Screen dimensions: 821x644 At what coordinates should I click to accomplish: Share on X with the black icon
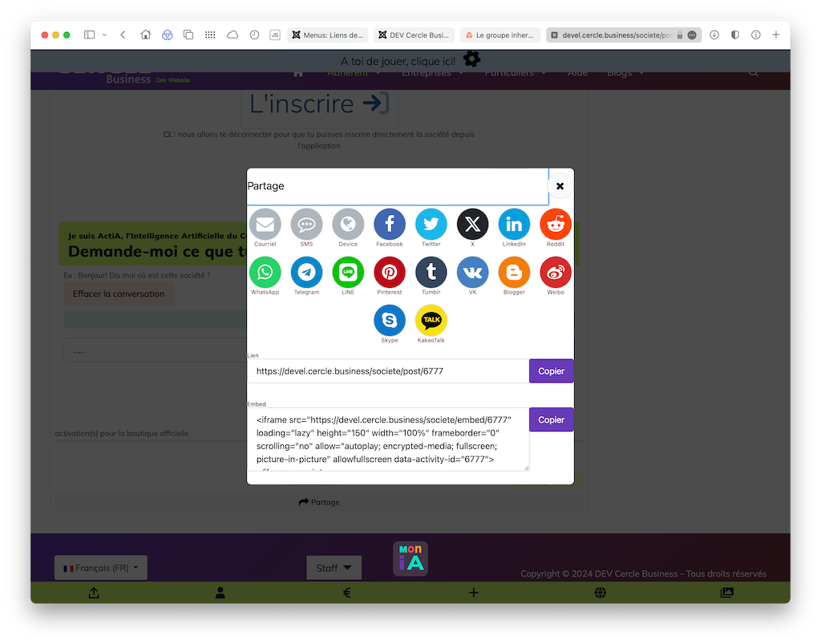tap(473, 224)
